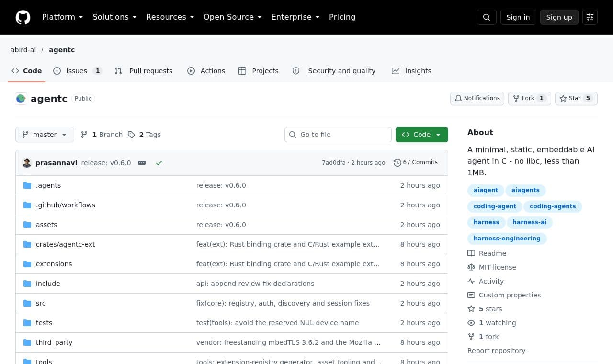
Task: Select the coding-agent topic tag
Action: pyautogui.click(x=495, y=206)
